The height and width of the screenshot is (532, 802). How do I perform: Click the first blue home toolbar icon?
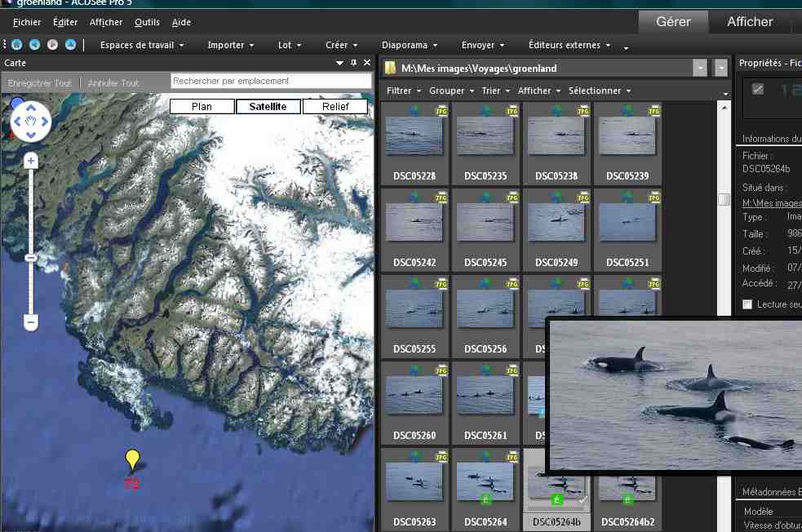click(16, 45)
